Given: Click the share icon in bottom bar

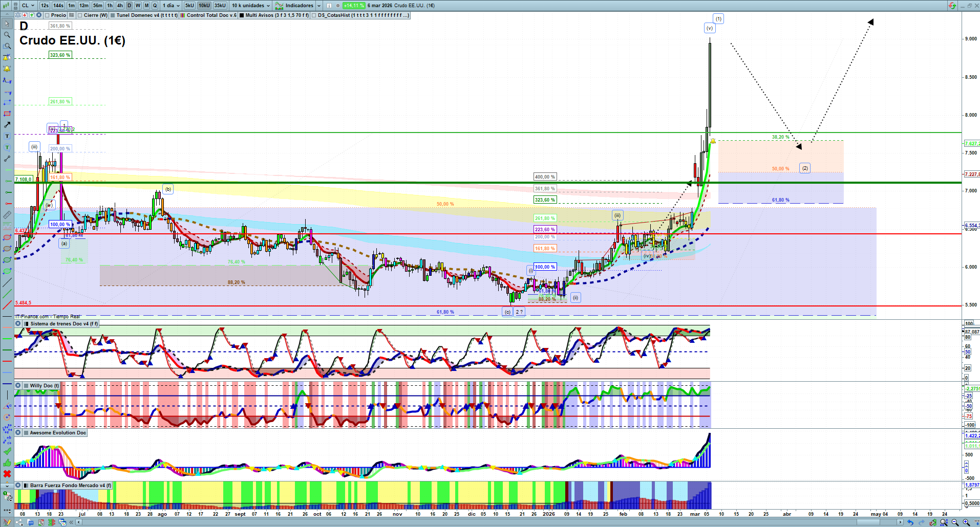Looking at the screenshot, I should tap(19, 522).
